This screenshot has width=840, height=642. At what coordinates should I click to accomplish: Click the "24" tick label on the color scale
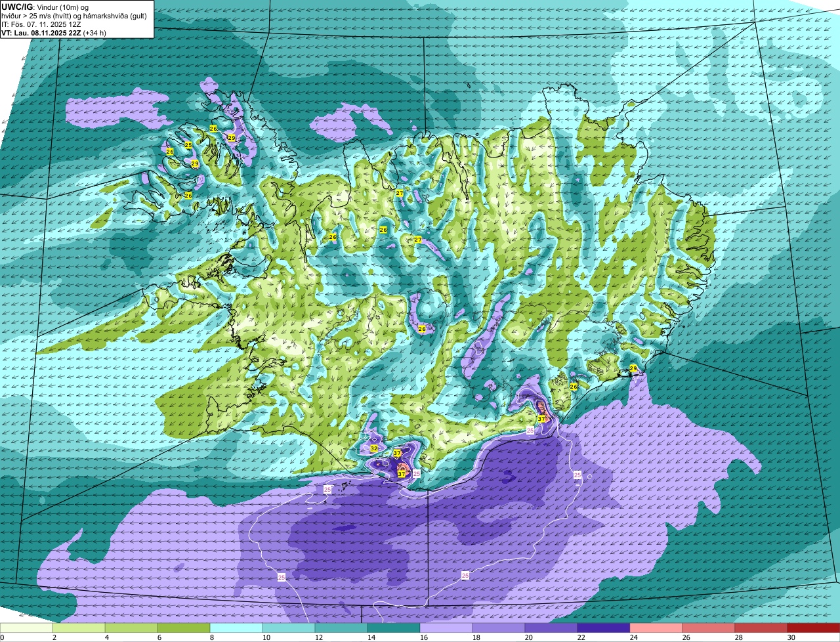(634, 637)
